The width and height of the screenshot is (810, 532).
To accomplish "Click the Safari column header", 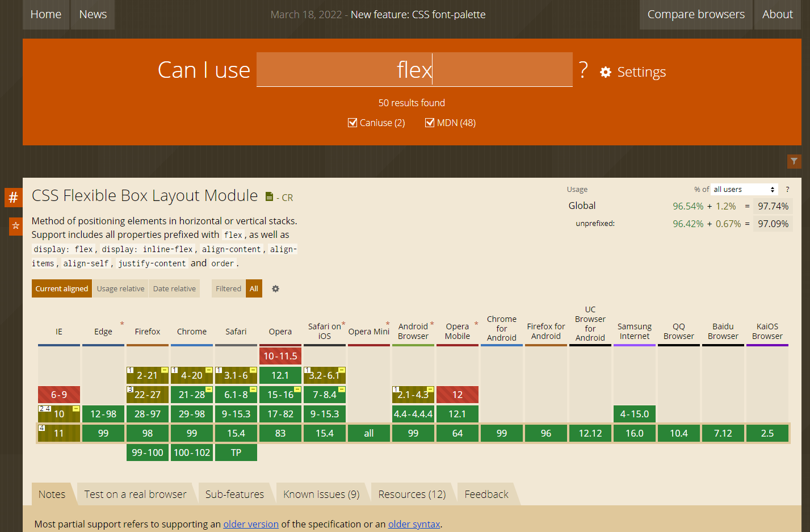I will 236,332.
